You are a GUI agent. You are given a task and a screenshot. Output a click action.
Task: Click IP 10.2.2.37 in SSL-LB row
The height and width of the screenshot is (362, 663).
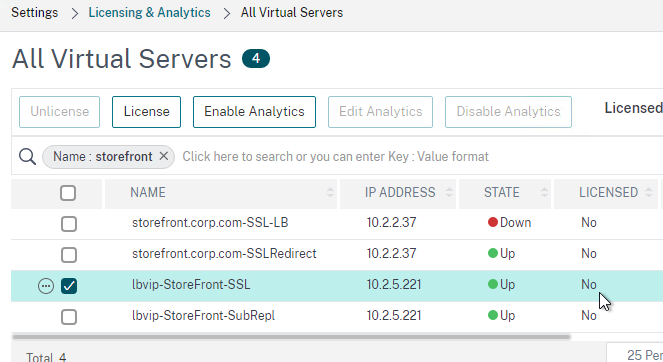click(391, 222)
